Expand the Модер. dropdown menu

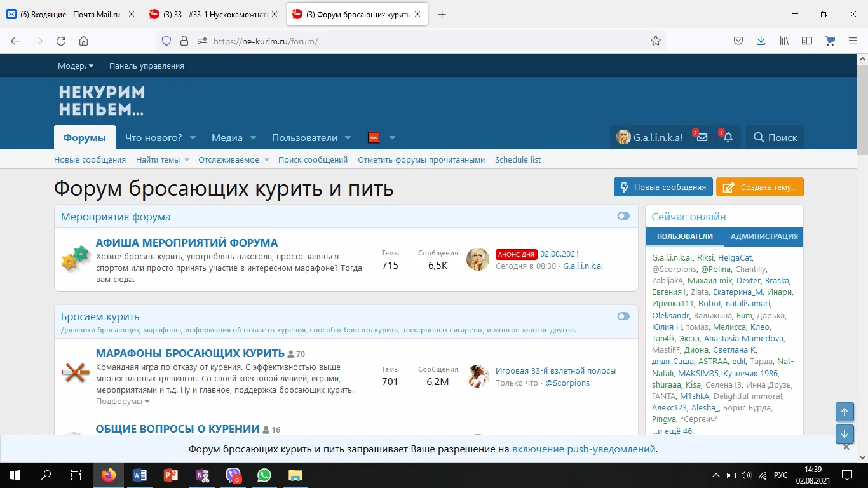point(75,65)
